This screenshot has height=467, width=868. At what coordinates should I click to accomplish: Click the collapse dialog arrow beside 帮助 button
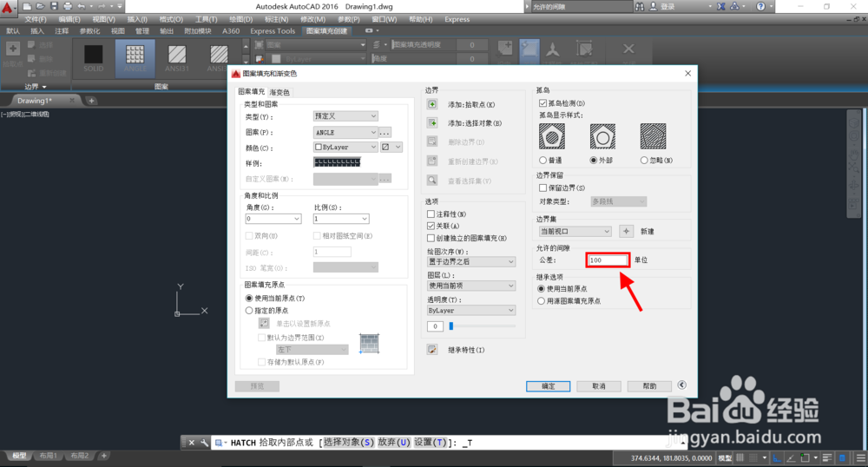682,385
